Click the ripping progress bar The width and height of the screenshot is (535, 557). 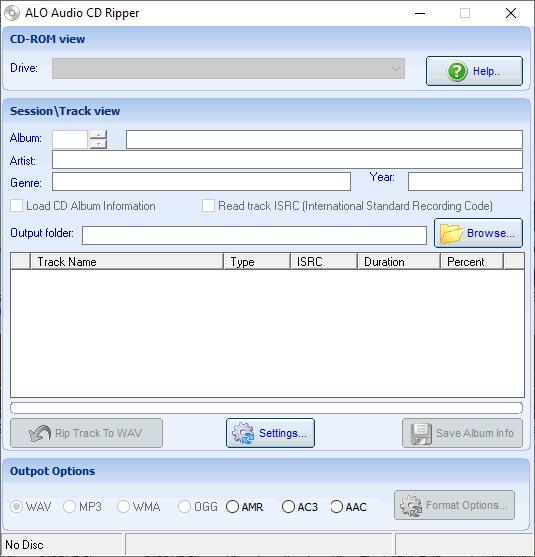click(x=266, y=408)
